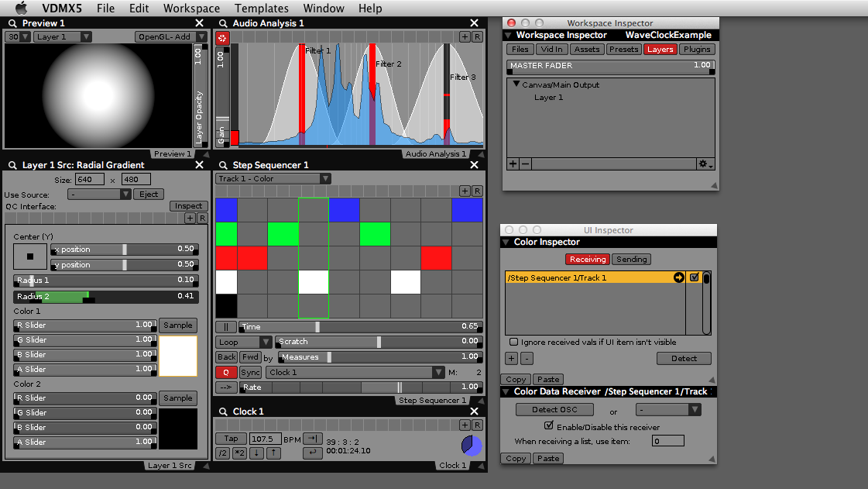Select the Sending mode in Color Inspector
The image size is (868, 489).
click(632, 259)
